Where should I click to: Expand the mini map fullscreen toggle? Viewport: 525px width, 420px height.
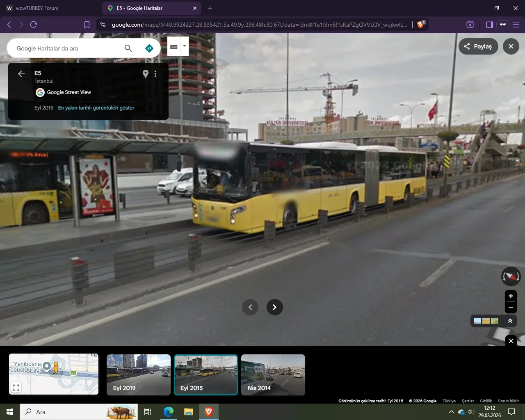point(16,387)
